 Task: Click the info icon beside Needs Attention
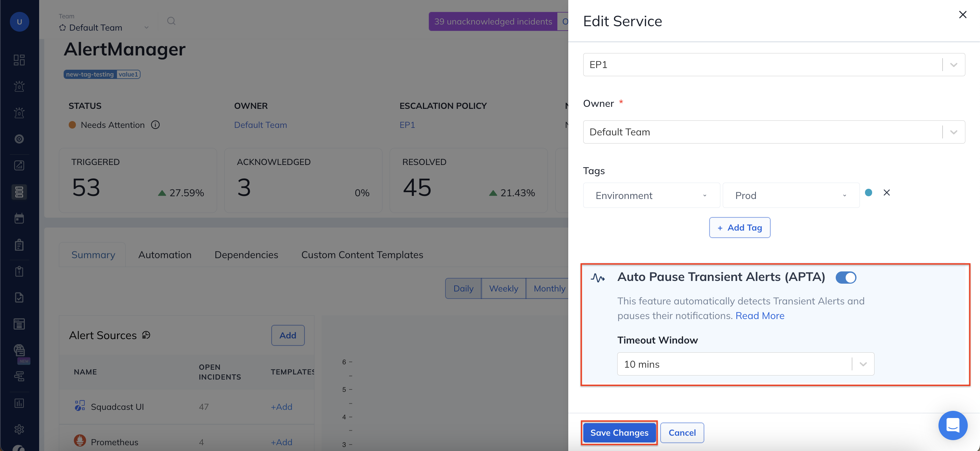[x=155, y=125]
